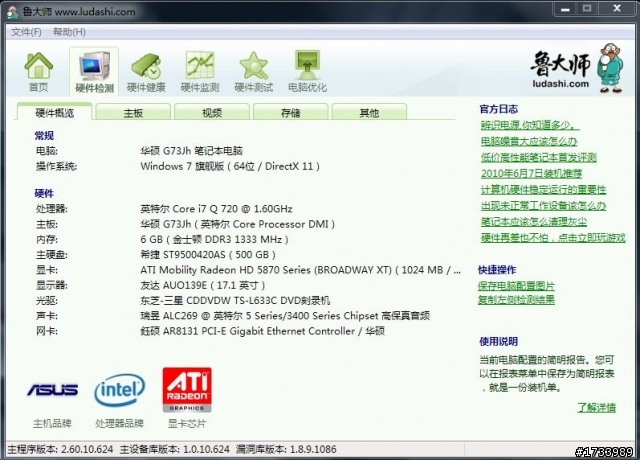Click the 鲁大师 ludashi.com logo
The width and height of the screenshot is (640, 460).
click(x=576, y=68)
